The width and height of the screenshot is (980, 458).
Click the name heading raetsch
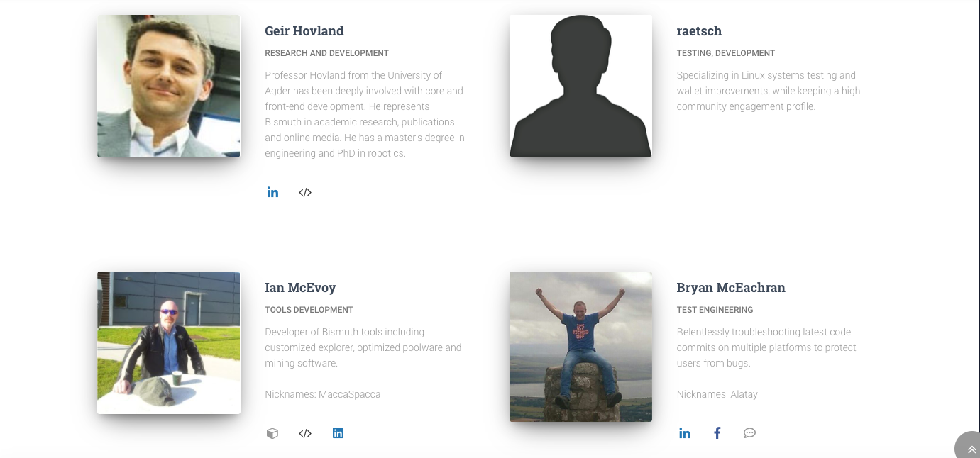(x=699, y=31)
